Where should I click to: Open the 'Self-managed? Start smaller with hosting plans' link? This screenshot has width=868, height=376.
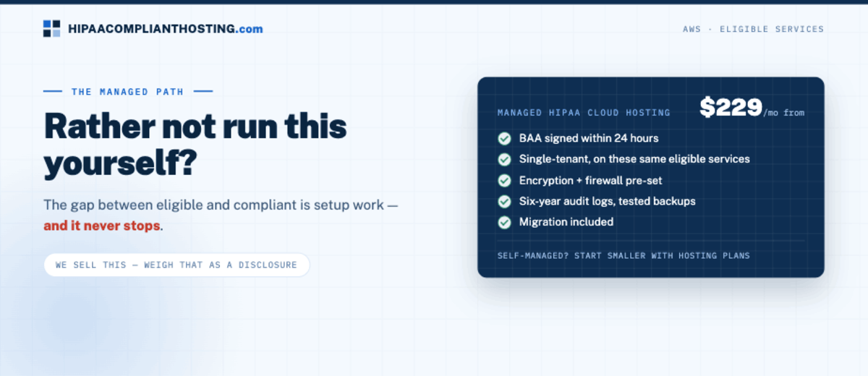click(x=624, y=255)
